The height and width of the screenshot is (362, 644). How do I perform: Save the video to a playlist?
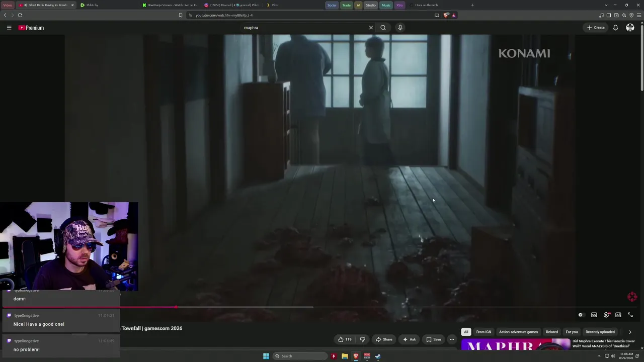[x=433, y=339]
